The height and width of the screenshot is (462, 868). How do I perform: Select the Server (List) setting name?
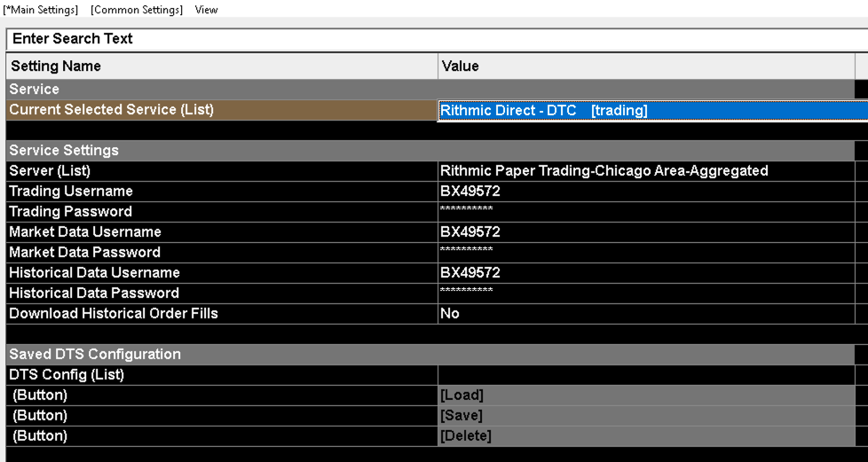[222, 171]
